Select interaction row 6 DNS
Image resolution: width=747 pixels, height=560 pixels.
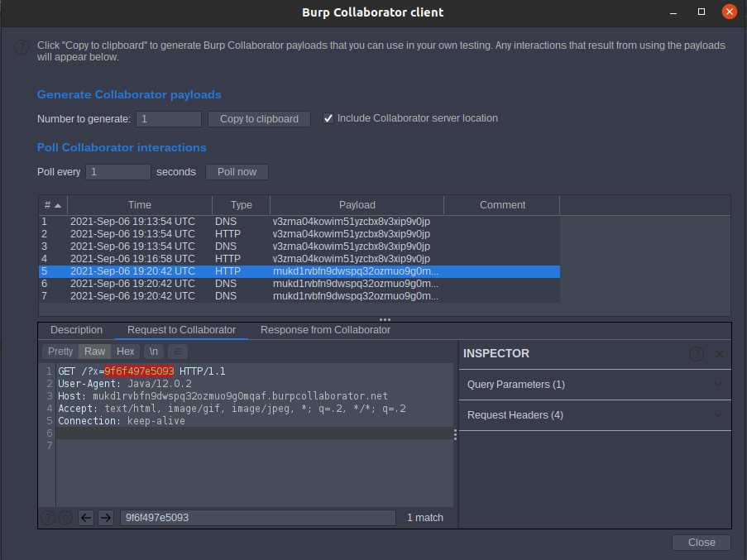[299, 284]
